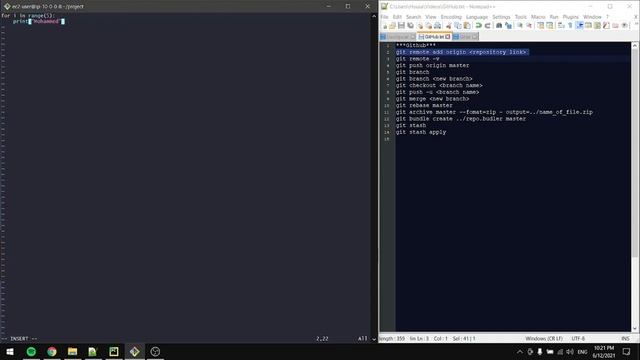Click line 'git remote -v' in editor

point(418,59)
